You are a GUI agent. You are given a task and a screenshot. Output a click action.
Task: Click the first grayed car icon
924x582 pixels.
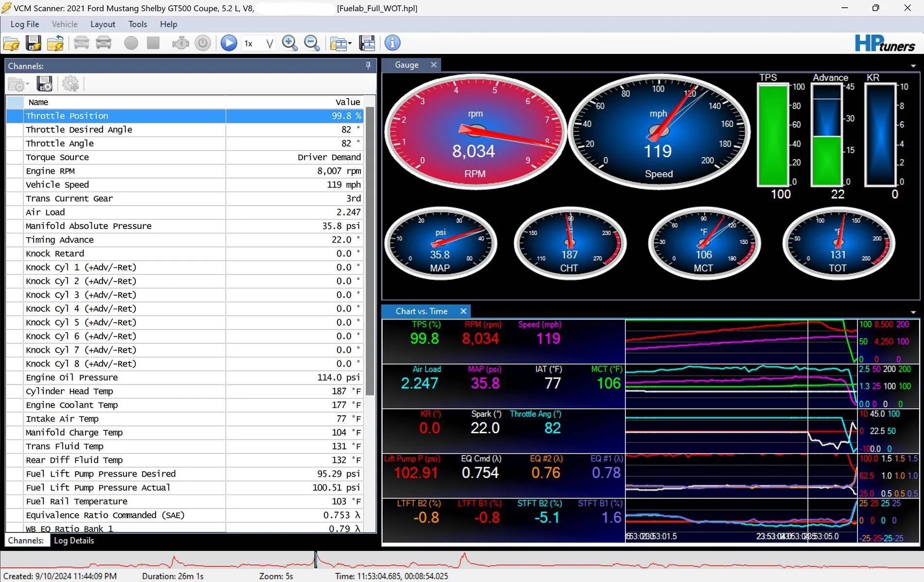point(81,43)
